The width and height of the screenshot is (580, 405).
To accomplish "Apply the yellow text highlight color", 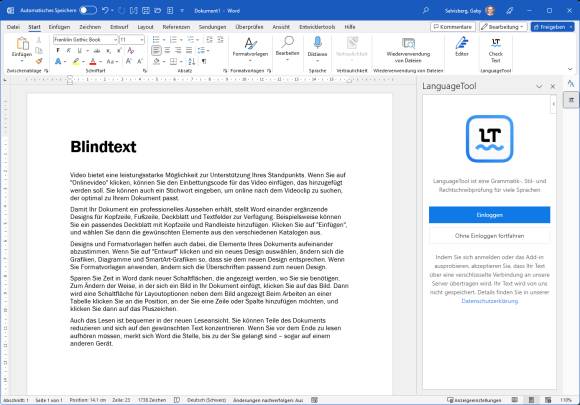I will click(76, 61).
